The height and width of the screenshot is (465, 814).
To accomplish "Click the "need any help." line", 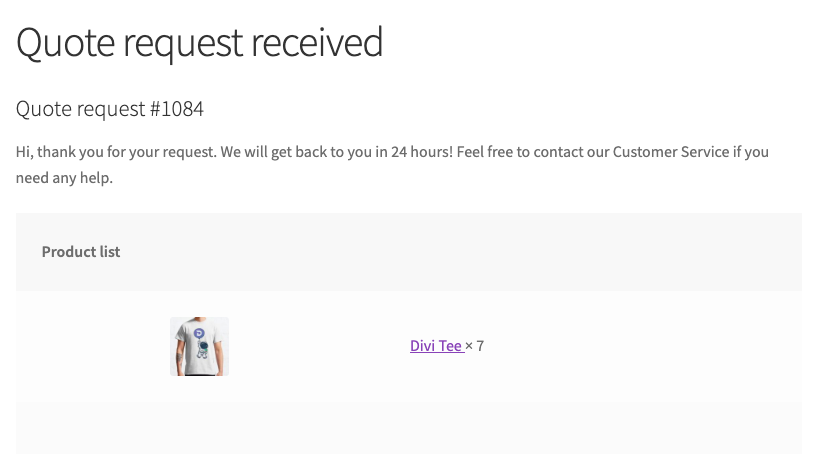I will (x=64, y=178).
